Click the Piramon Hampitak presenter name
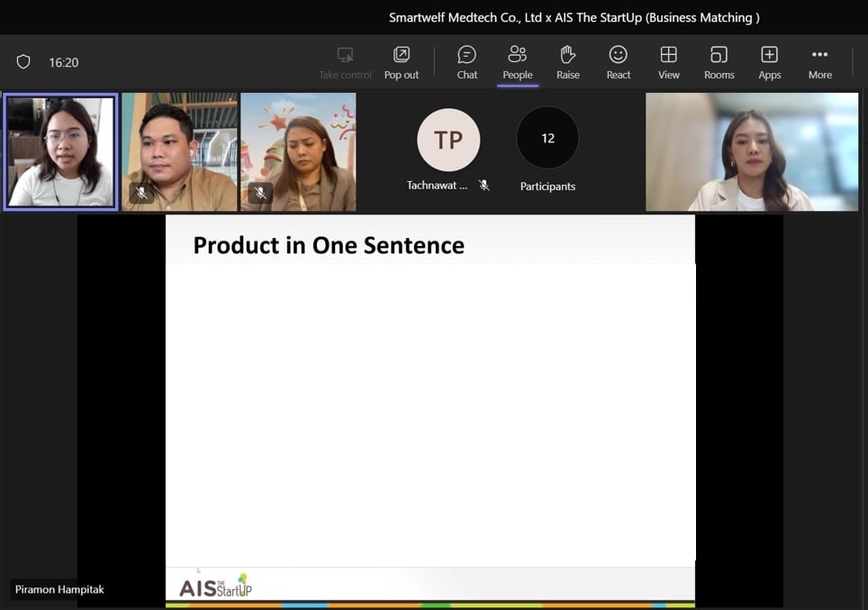This screenshot has height=610, width=868. coord(59,589)
